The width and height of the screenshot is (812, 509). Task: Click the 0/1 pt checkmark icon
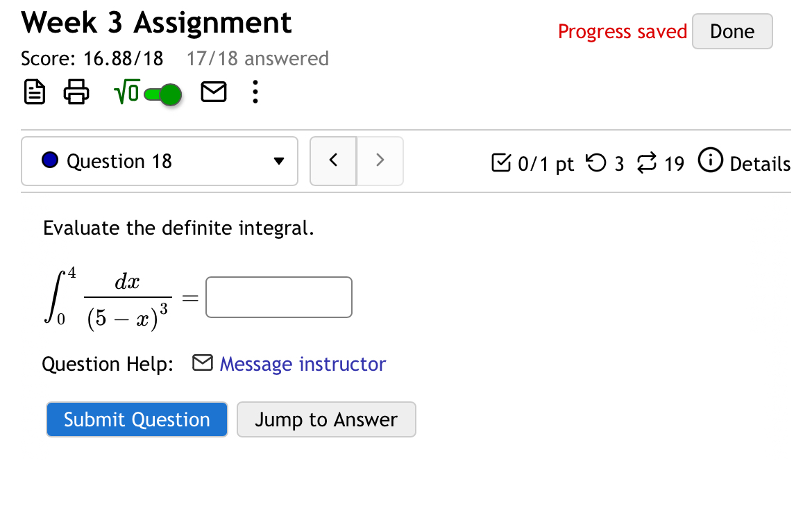click(501, 162)
